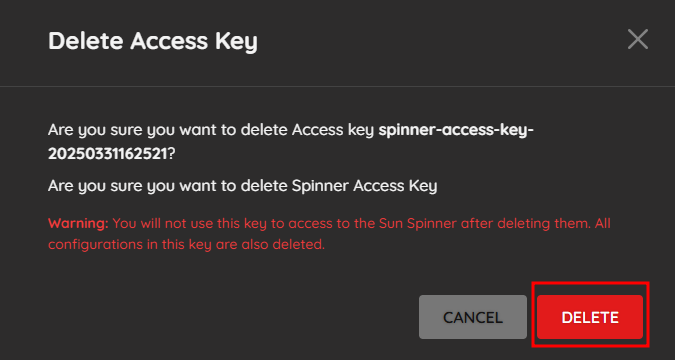The image size is (675, 360).
Task: Click the "Delete Access Key" dialog title
Action: 153,41
